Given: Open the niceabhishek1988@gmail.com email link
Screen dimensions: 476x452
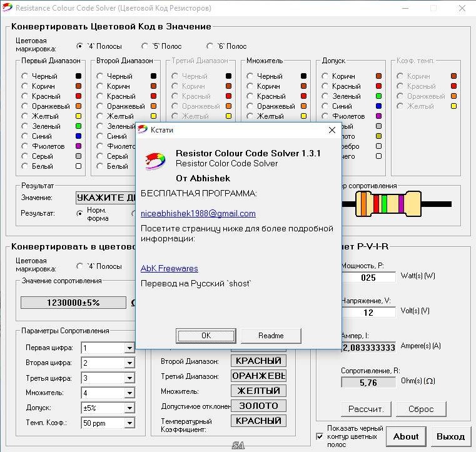Looking at the screenshot, I should (x=198, y=213).
